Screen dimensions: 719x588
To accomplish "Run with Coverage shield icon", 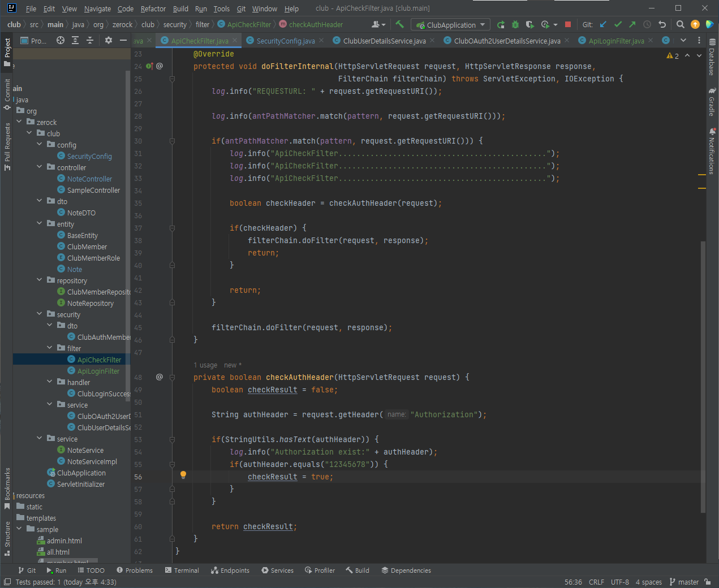I will (529, 24).
